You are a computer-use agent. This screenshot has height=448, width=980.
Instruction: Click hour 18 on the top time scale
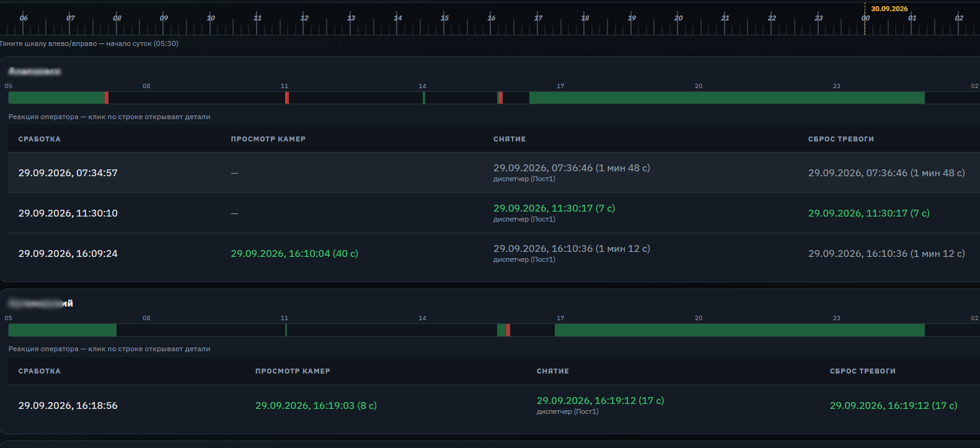[585, 18]
